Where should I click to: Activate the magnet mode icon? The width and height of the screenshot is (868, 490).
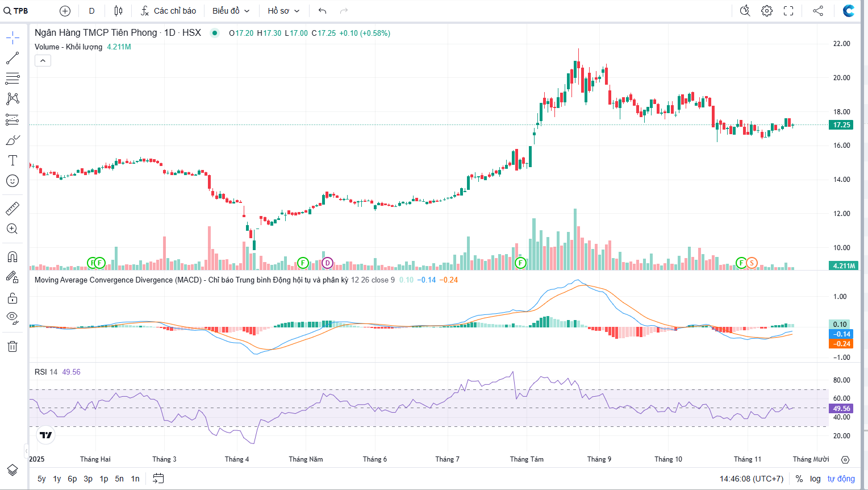point(12,257)
